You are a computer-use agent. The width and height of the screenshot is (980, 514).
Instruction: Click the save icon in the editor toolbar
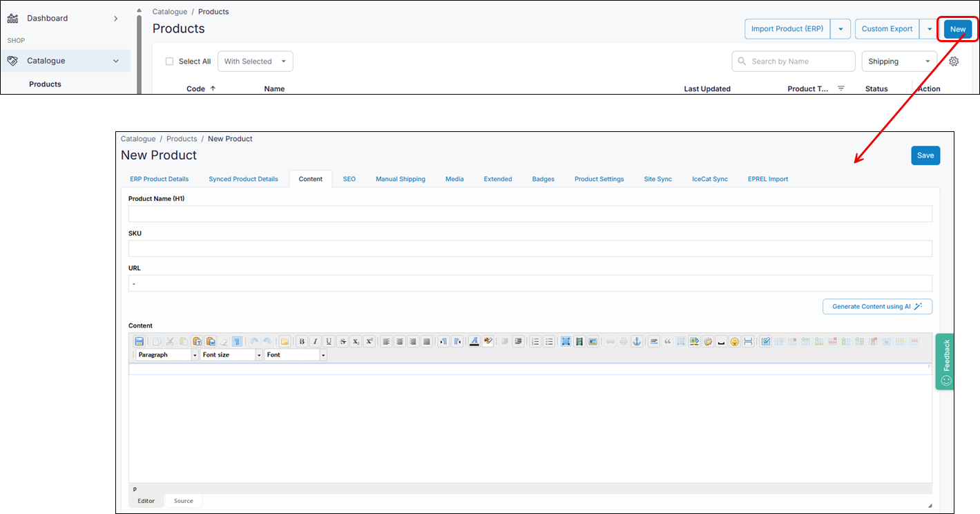click(x=139, y=341)
